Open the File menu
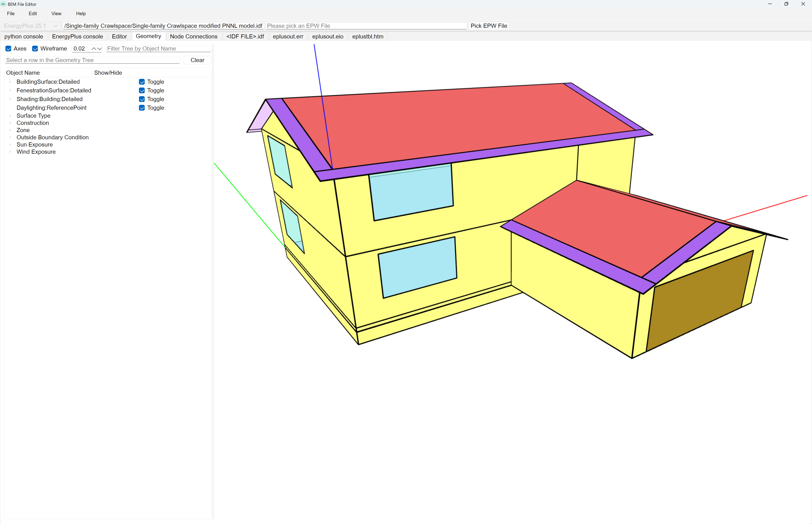 (x=11, y=14)
